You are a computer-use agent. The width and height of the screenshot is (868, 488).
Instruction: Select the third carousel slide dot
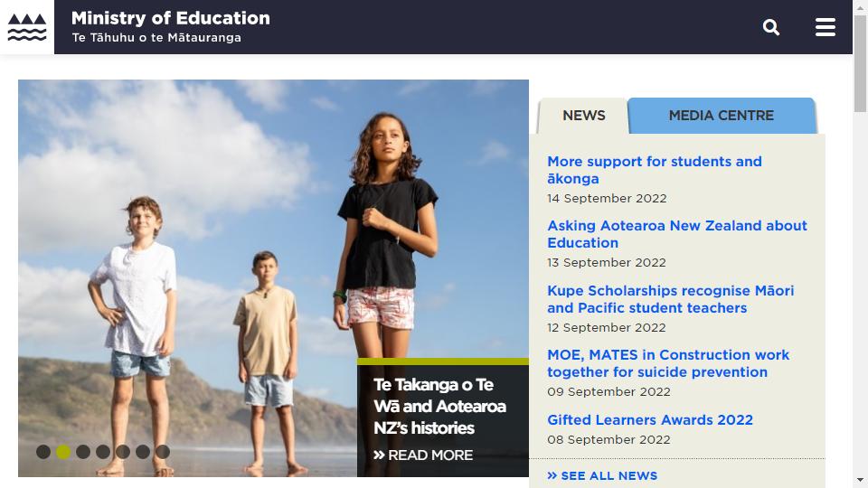point(83,452)
